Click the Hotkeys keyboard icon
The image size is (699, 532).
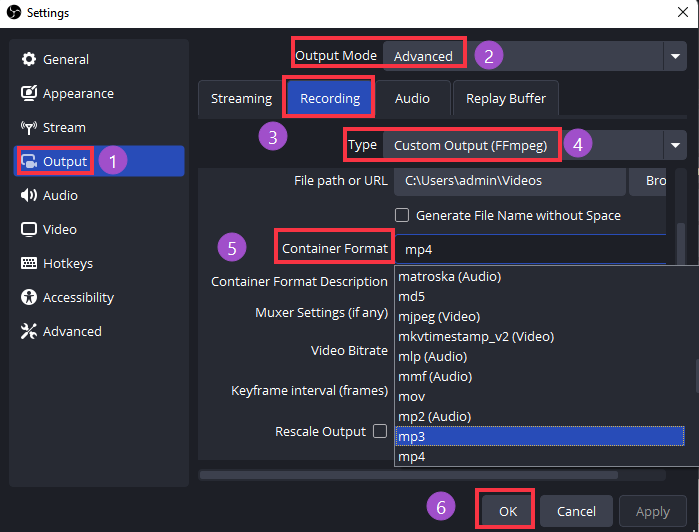(x=29, y=263)
